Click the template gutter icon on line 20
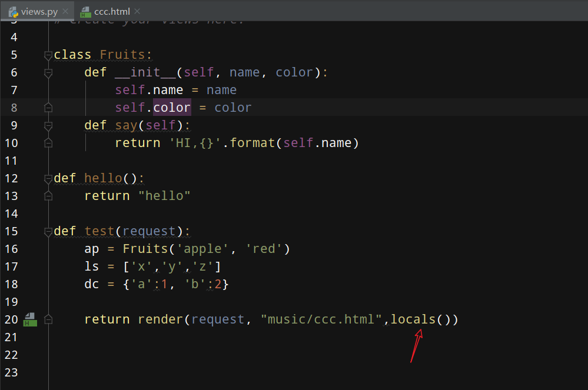Image resolution: width=588 pixels, height=390 pixels. 30,320
